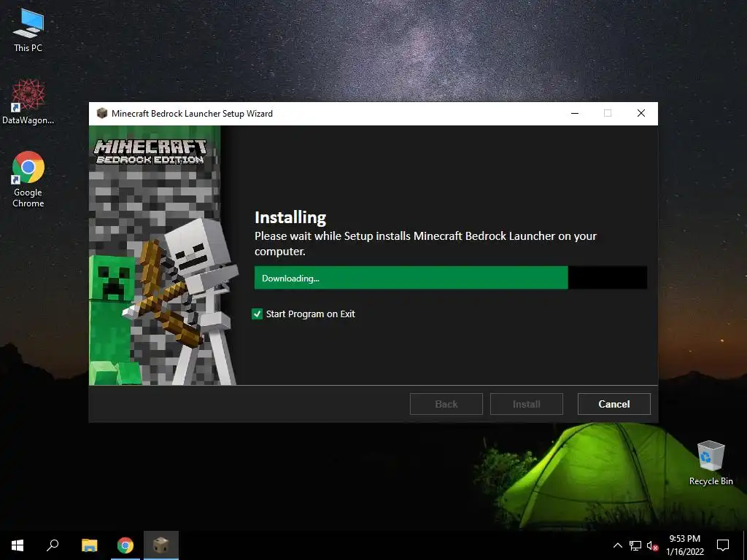747x560 pixels.
Task: Click the Minecraft block icon in title bar
Action: pyautogui.click(x=101, y=113)
